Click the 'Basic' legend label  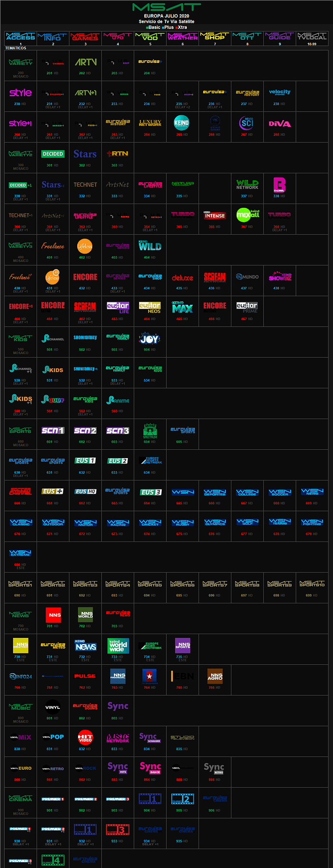154,27
